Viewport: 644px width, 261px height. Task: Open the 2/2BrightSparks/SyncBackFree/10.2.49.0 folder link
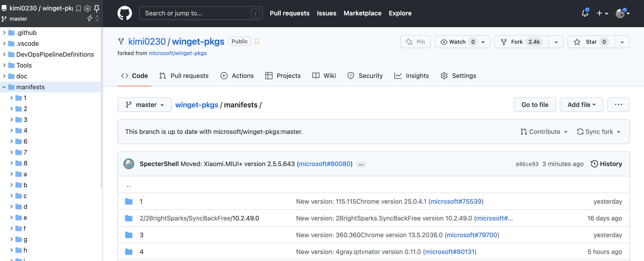tap(199, 218)
